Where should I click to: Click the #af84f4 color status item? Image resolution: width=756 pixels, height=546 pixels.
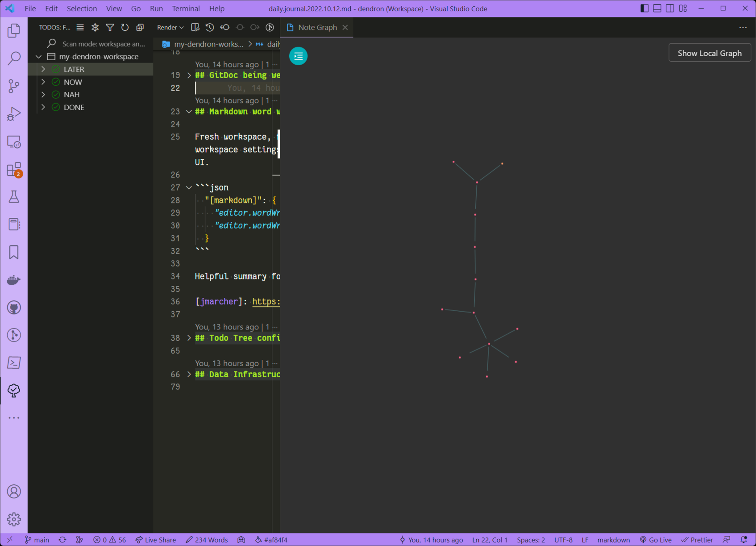[x=271, y=540]
